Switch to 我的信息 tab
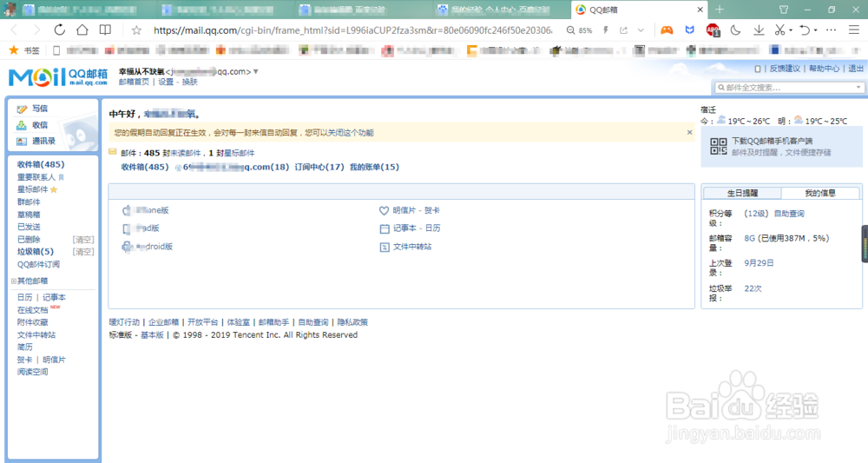This screenshot has height=463, width=868. pyautogui.click(x=820, y=193)
